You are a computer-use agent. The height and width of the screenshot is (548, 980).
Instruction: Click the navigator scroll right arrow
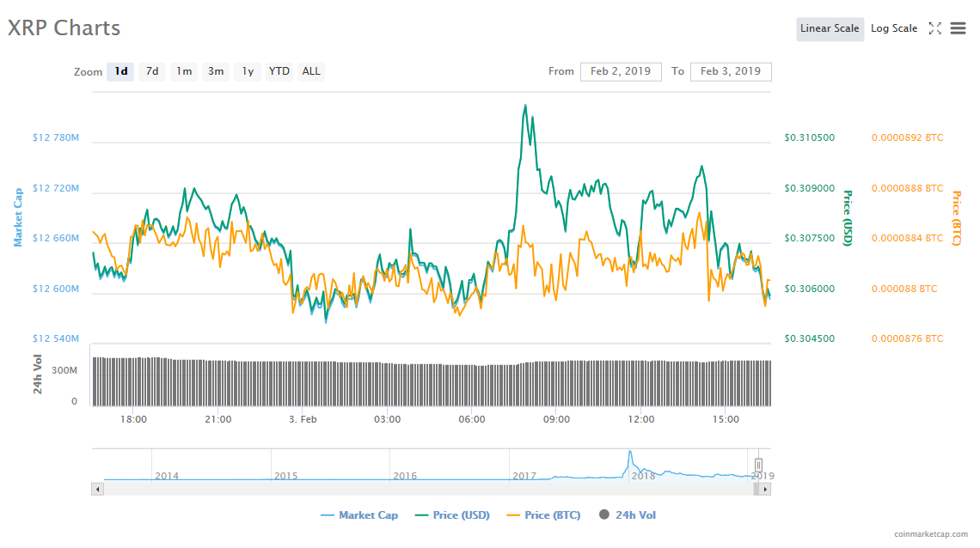pos(765,489)
